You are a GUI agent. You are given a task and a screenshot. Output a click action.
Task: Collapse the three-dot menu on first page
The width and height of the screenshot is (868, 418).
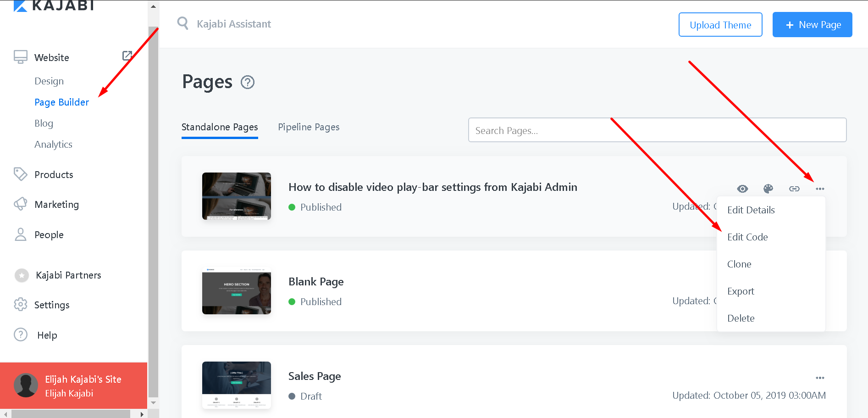click(820, 189)
